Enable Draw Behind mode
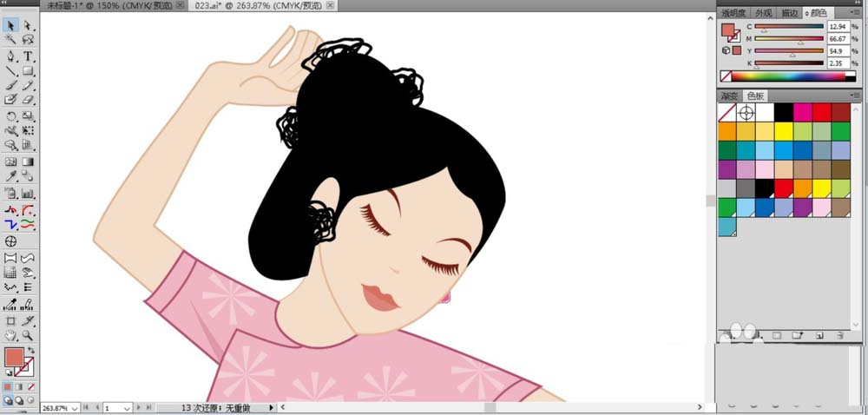 coord(19,400)
